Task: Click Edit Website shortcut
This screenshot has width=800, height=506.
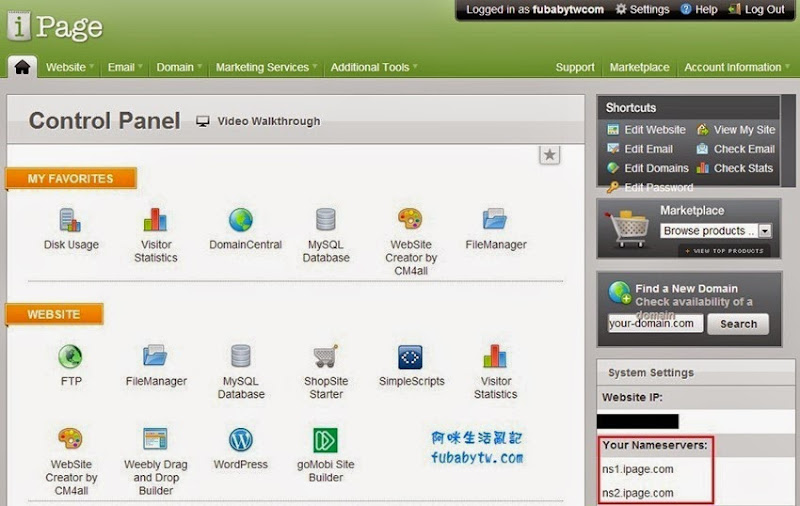Action: pyautogui.click(x=646, y=130)
